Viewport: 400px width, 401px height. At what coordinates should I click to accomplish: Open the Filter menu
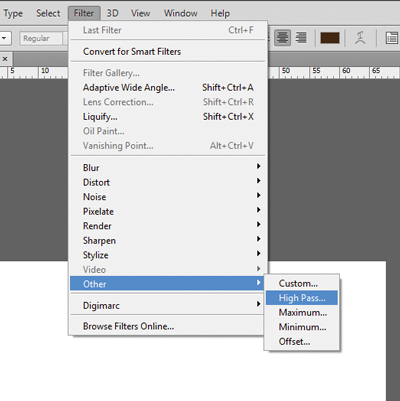pyautogui.click(x=84, y=13)
